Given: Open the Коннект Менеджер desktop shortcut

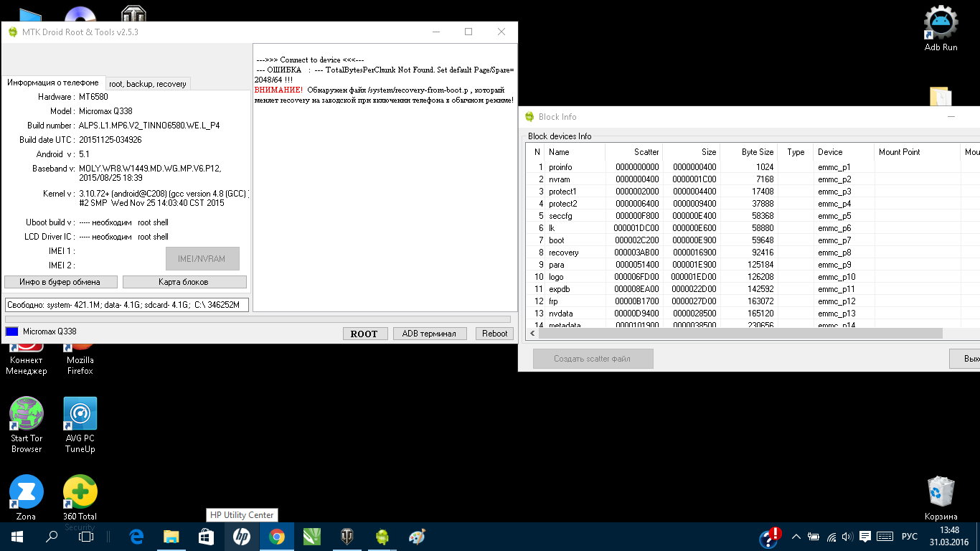Looking at the screenshot, I should (27, 361).
